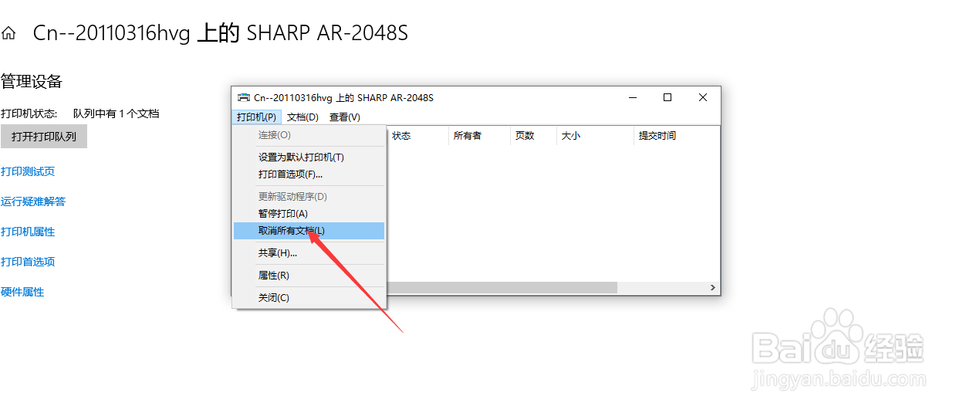Open the 打印机(P) menu

coord(256,117)
